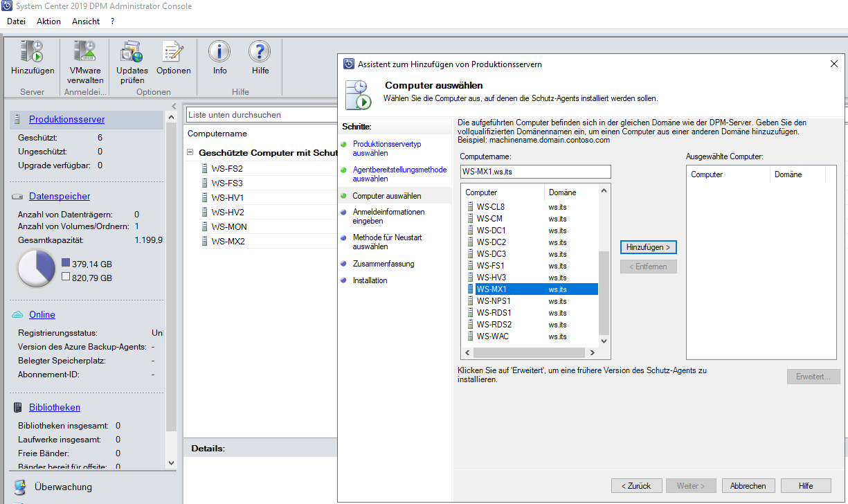848x504 pixels.
Task: Click computer icon beside WS-DC1 in wizard
Action: coord(471,230)
